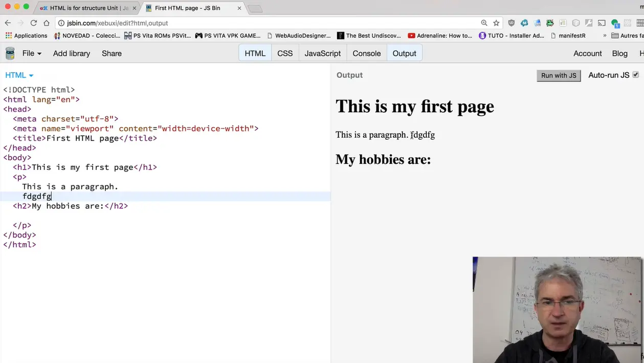Screen dimensions: 644x363
Task: Open the NOVEDAD - Colecci bookmark
Action: (87, 36)
